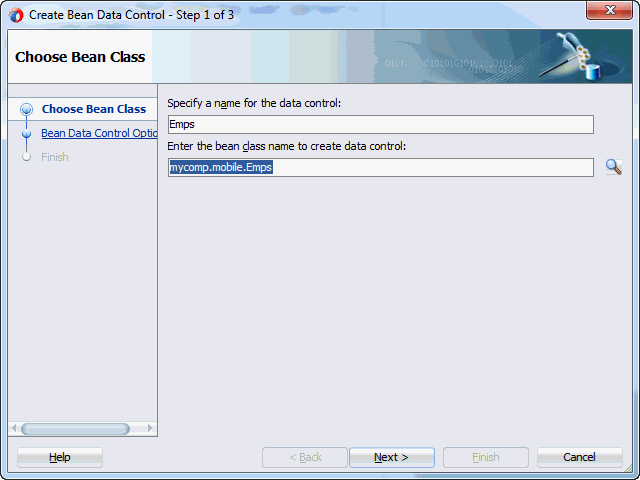This screenshot has width=640, height=480.
Task: Select Choose Bean Class step
Action: click(x=94, y=109)
